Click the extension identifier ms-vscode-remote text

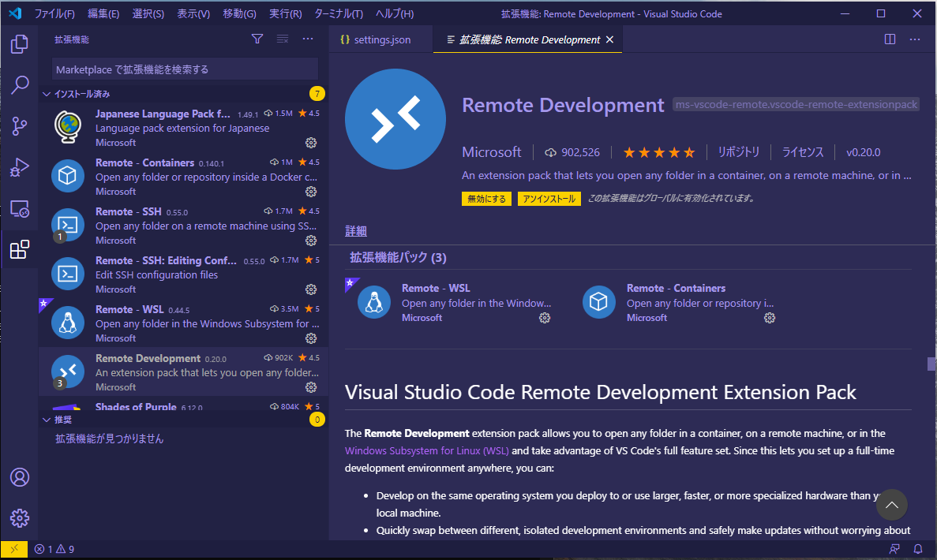(796, 104)
